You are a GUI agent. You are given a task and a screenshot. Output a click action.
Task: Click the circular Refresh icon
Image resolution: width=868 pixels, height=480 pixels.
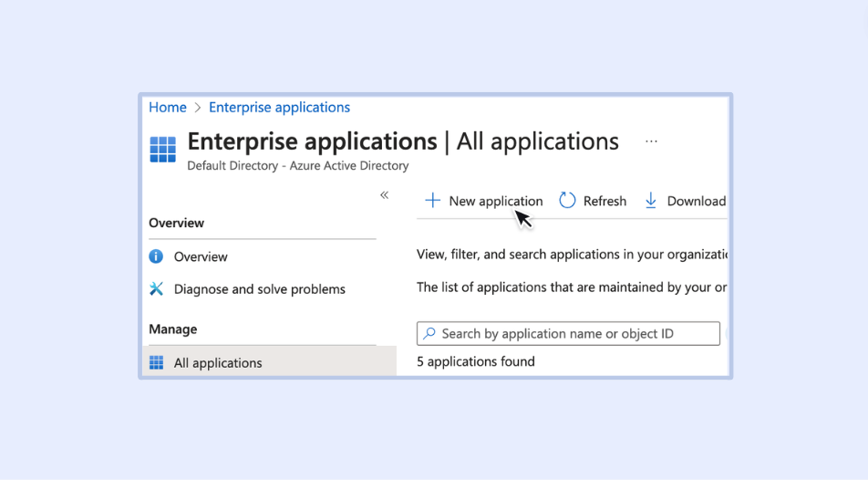567,201
